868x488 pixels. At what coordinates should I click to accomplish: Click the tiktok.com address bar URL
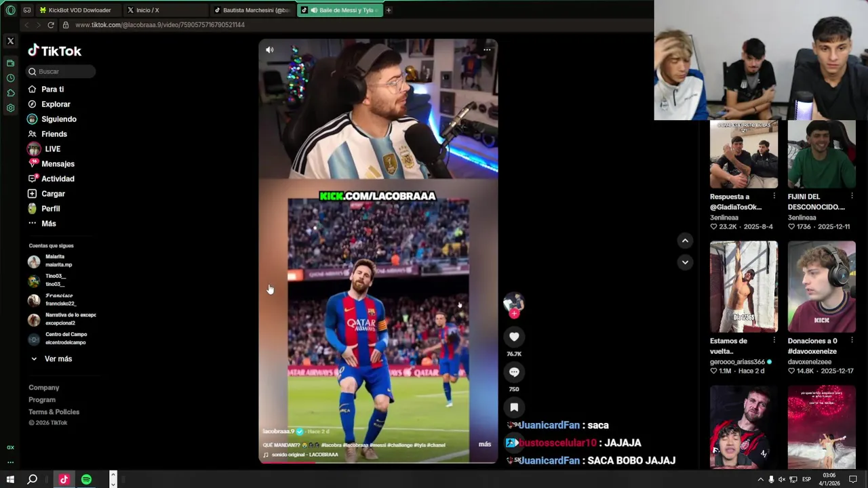160,25
